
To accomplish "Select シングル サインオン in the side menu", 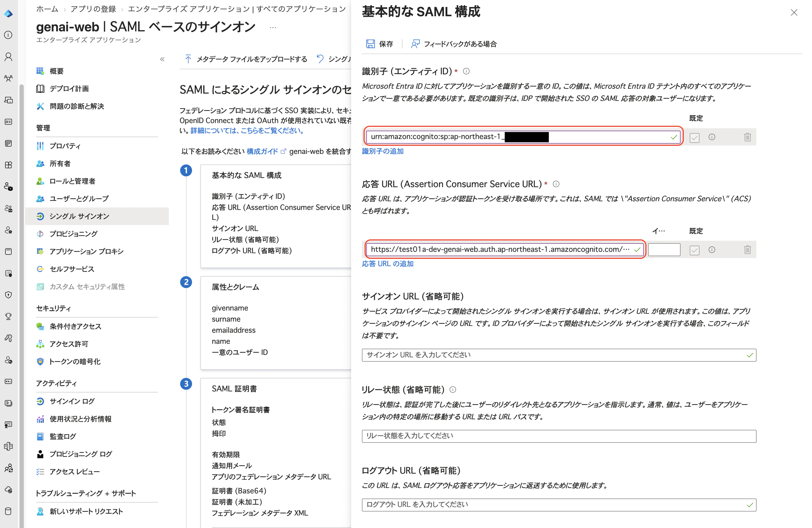I will point(97,216).
